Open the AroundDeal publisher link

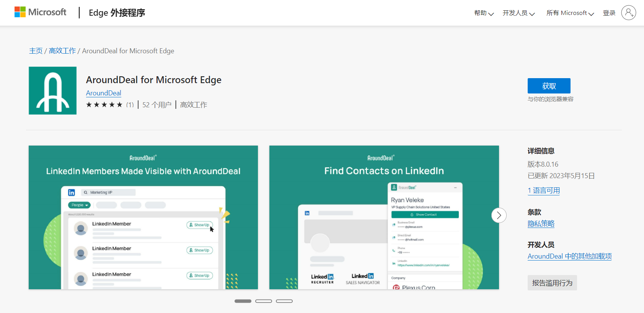[103, 93]
